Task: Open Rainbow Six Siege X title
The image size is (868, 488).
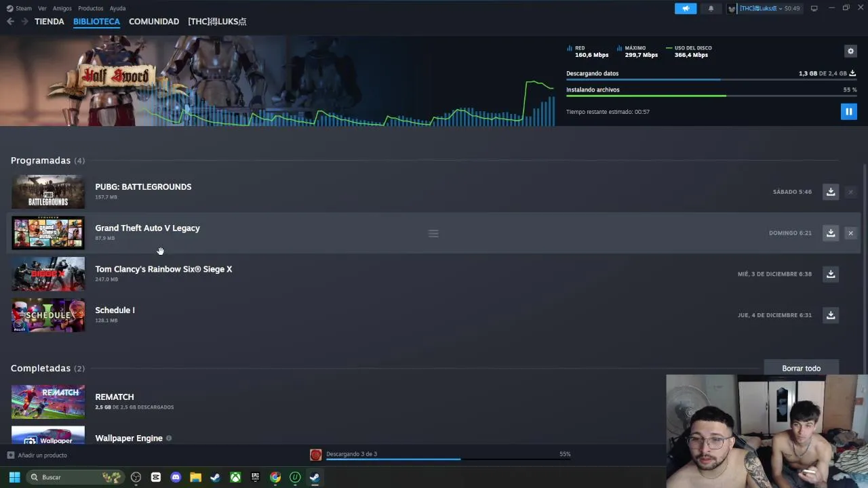Action: pyautogui.click(x=163, y=269)
